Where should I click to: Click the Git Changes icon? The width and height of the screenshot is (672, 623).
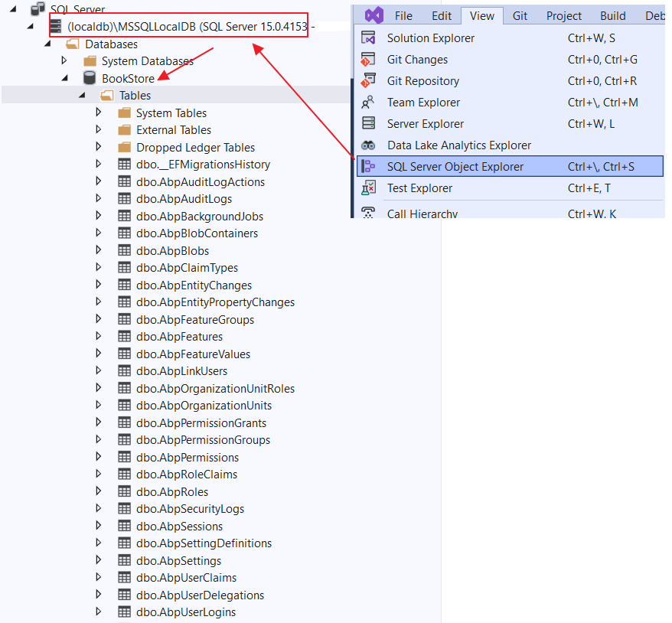pyautogui.click(x=368, y=59)
